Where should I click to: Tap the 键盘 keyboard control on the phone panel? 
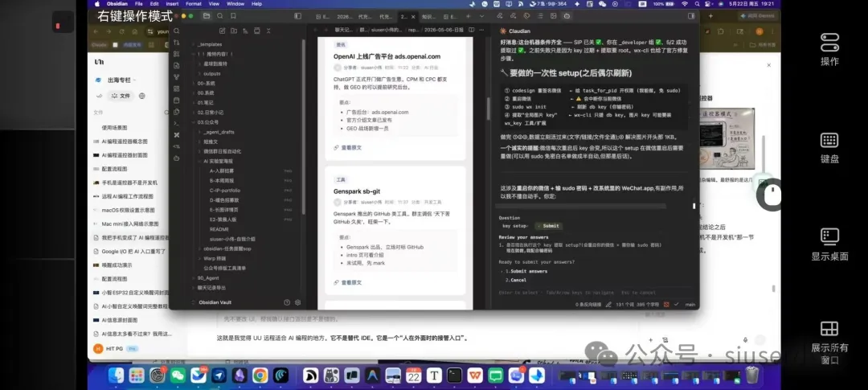pyautogui.click(x=829, y=148)
